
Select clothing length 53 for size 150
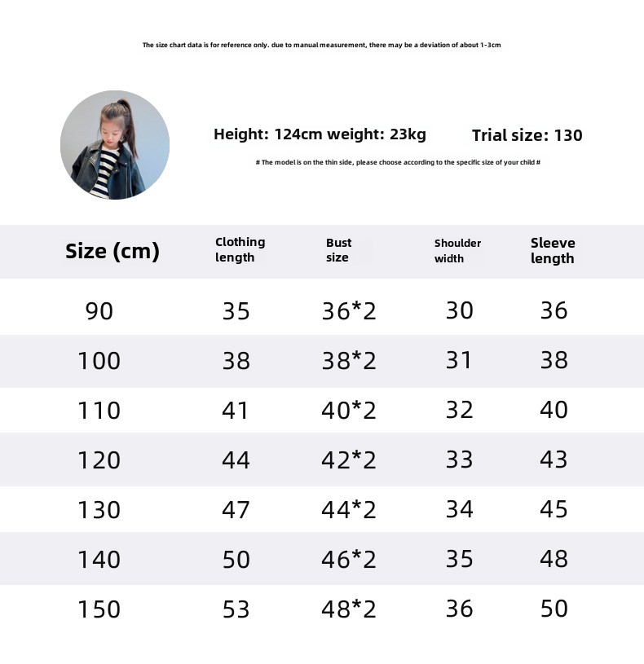pos(236,609)
